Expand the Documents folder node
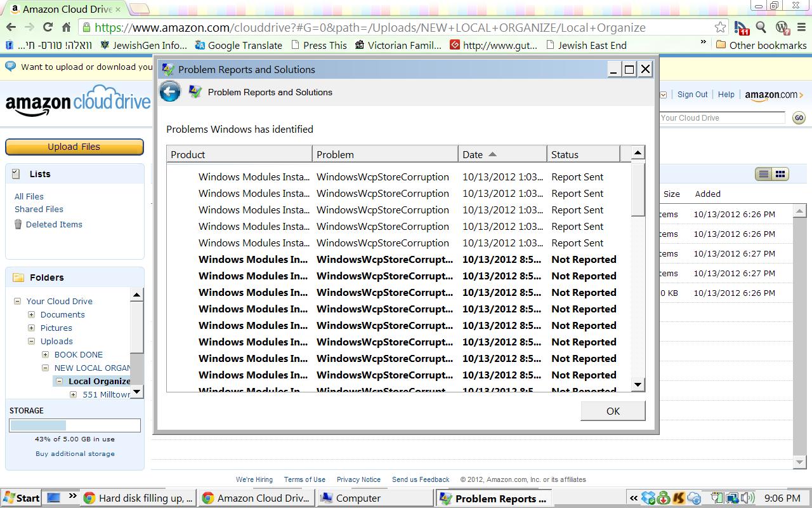 [x=32, y=314]
